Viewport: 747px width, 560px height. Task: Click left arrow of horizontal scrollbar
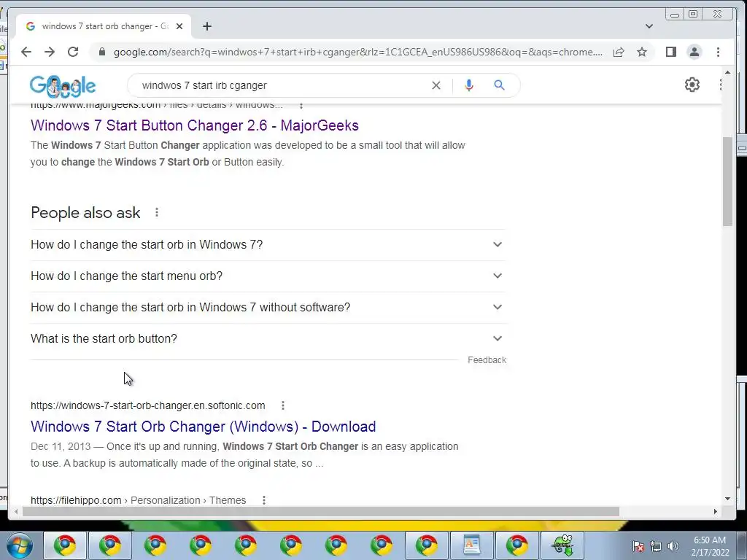click(16, 511)
